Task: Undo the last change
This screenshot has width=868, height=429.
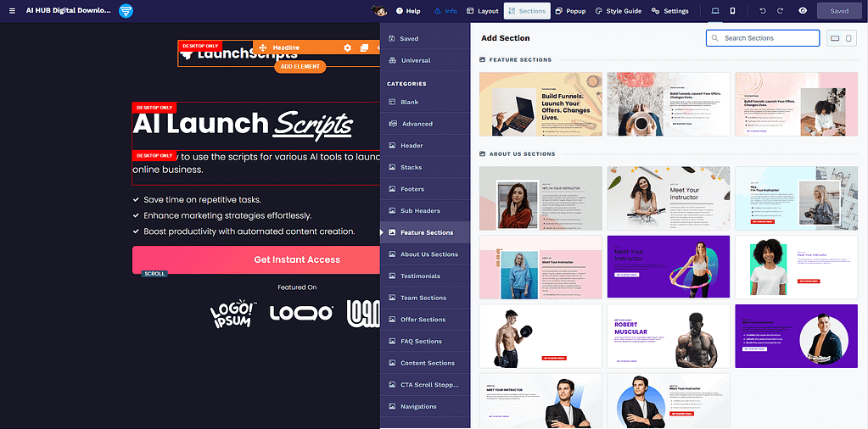Action: pos(763,11)
